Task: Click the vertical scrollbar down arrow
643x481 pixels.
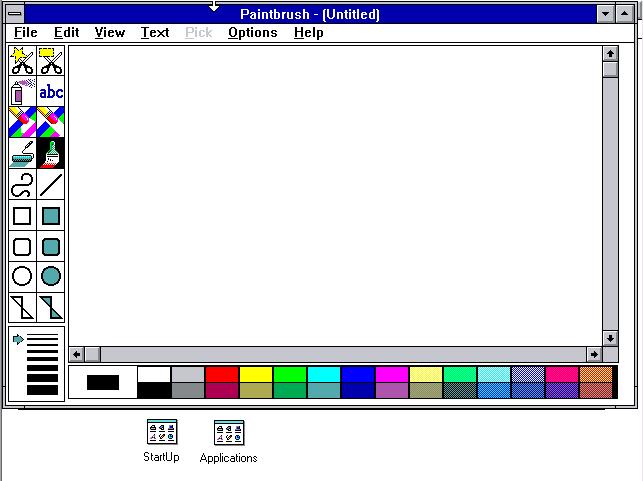Action: point(610,338)
